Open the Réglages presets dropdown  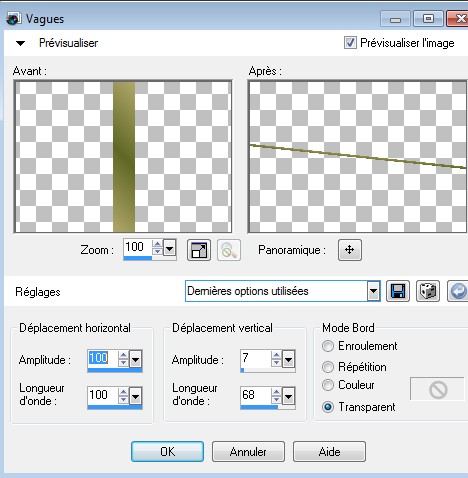coord(373,292)
